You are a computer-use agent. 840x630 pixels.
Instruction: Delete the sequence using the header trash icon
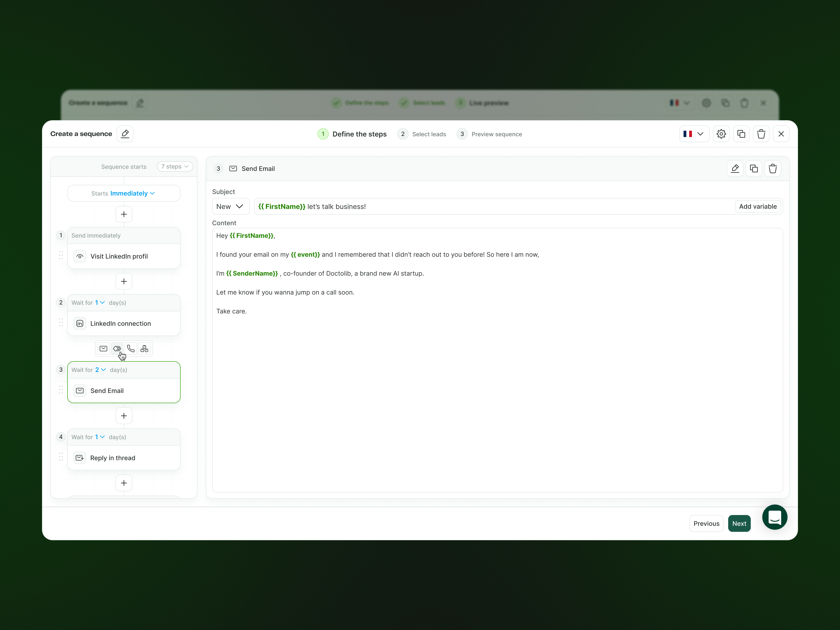(x=761, y=134)
